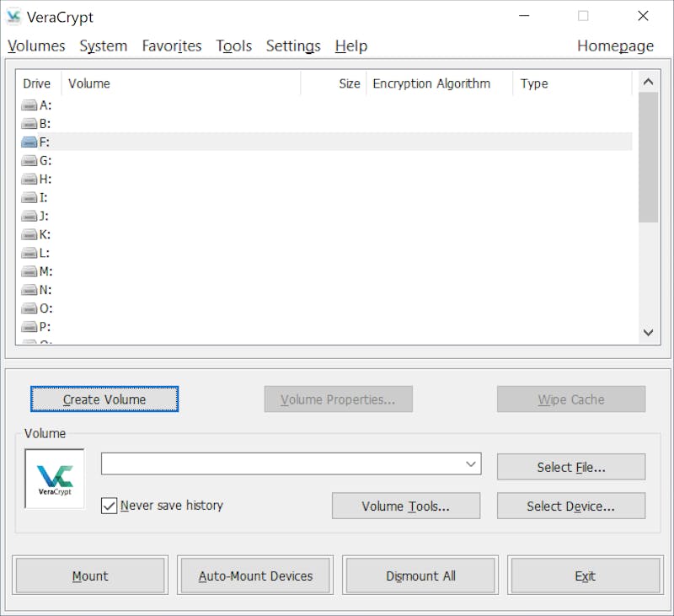The height and width of the screenshot is (616, 674).
Task: Click Auto-Mount Devices
Action: 255,576
